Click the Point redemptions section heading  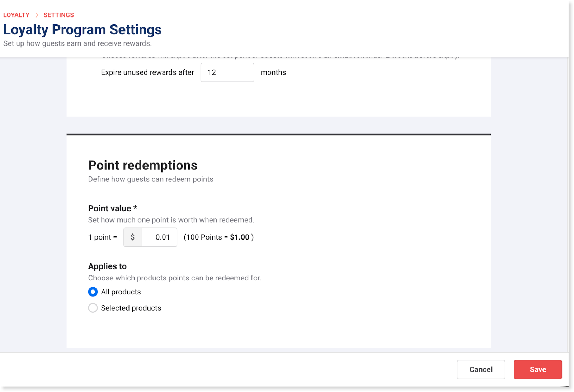pos(142,165)
